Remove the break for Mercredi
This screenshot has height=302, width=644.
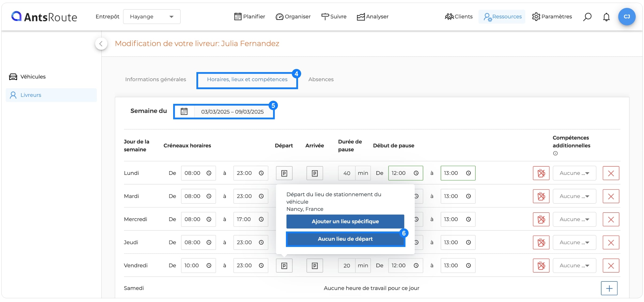click(541, 219)
